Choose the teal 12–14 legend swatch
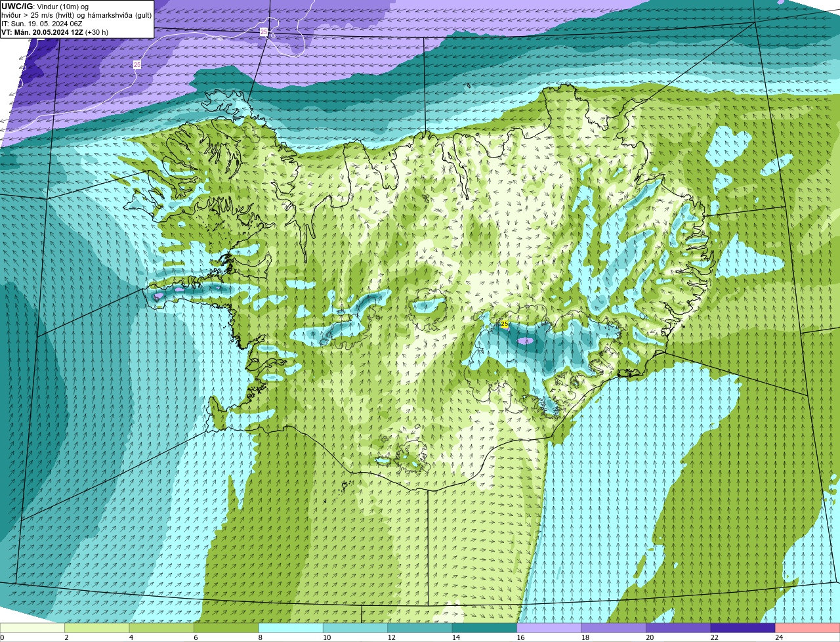Viewport: 840px width, 642px height. [x=420, y=628]
